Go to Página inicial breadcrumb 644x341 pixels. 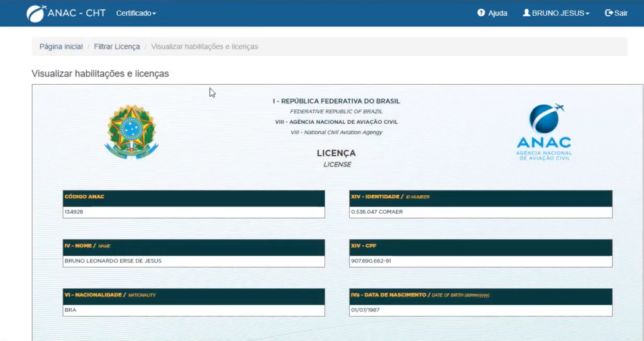(61, 46)
